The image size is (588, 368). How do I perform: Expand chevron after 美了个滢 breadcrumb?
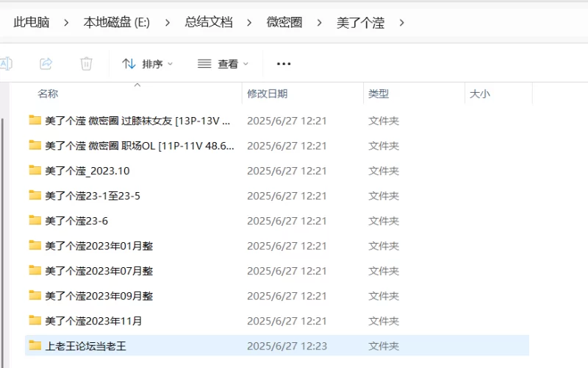pyautogui.click(x=401, y=23)
